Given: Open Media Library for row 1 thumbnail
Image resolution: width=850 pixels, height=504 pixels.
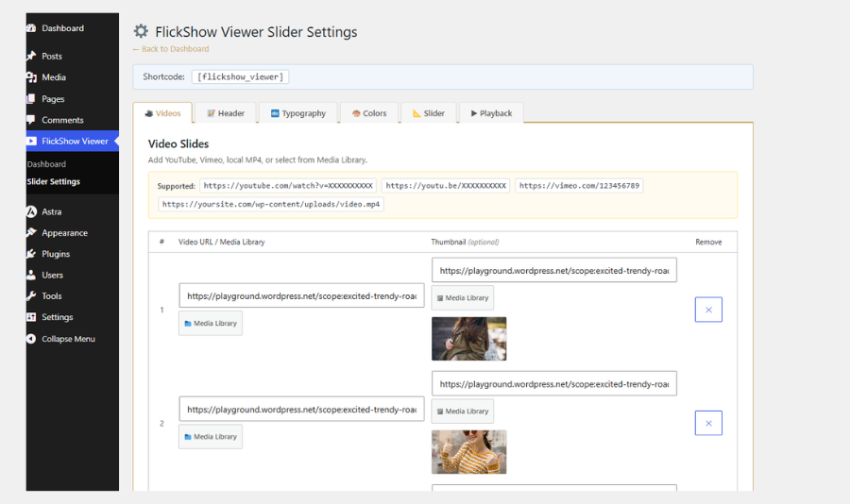Looking at the screenshot, I should 463,298.
